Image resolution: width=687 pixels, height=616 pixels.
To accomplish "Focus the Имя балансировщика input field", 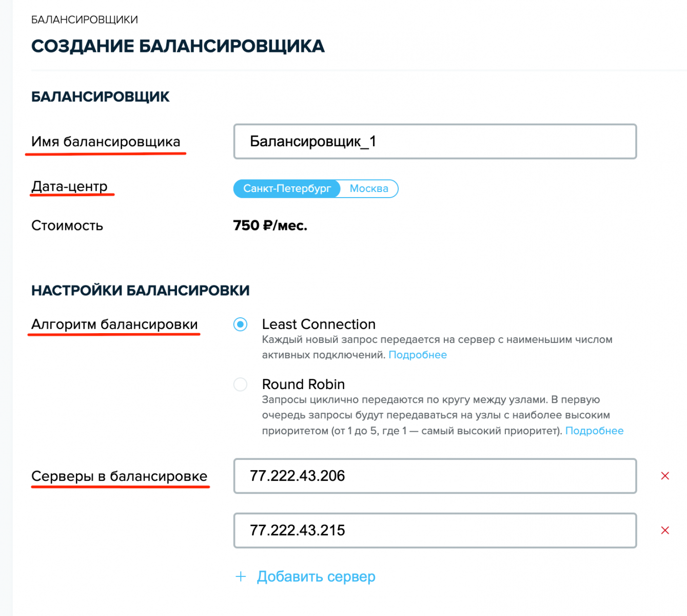I will pyautogui.click(x=435, y=141).
